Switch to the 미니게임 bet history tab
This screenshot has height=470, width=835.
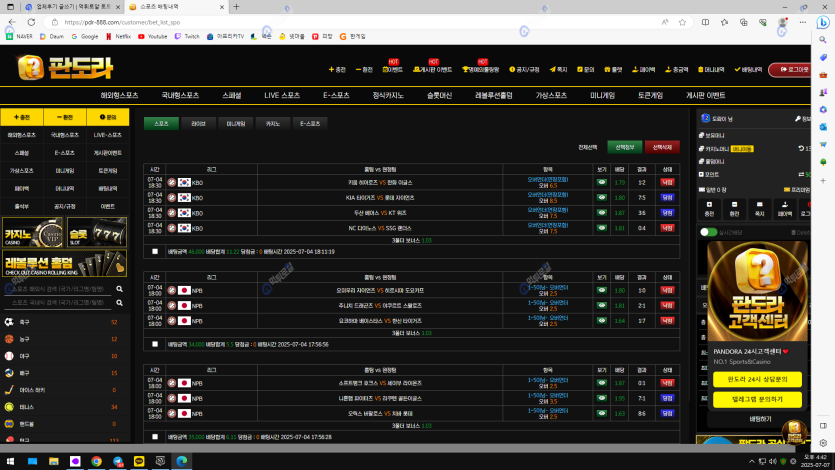click(235, 123)
